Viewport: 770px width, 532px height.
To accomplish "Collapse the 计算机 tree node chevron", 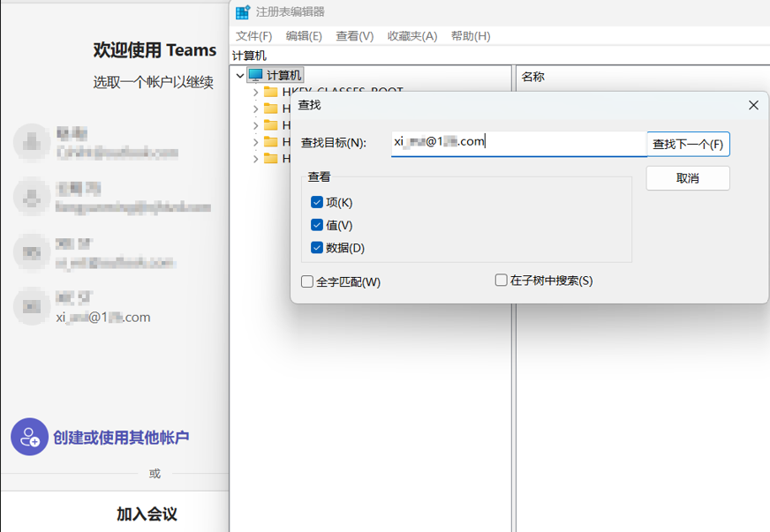I will [238, 74].
